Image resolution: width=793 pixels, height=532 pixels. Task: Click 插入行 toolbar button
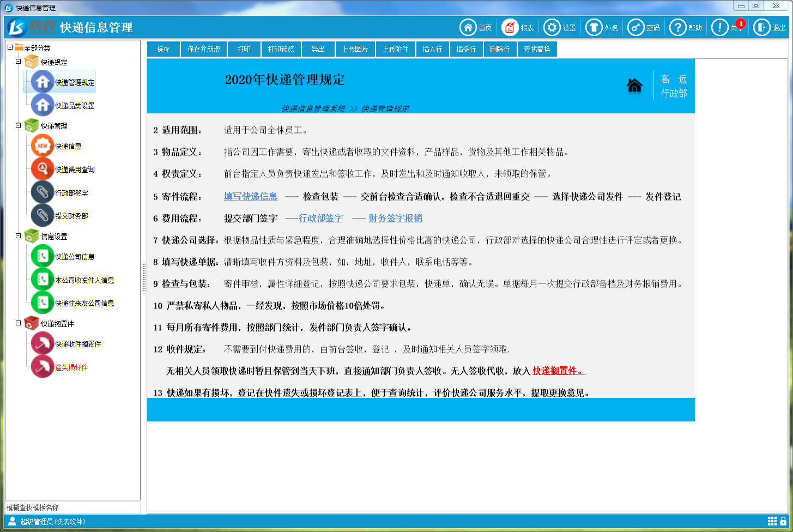pyautogui.click(x=433, y=49)
